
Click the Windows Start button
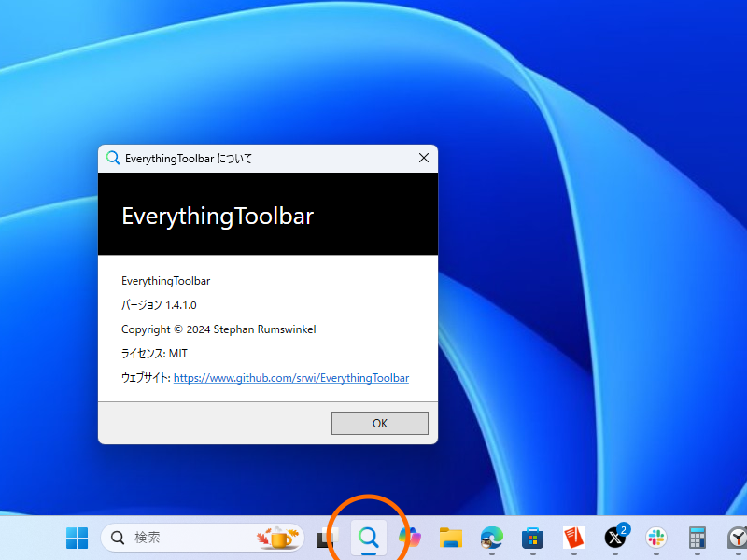(x=77, y=538)
